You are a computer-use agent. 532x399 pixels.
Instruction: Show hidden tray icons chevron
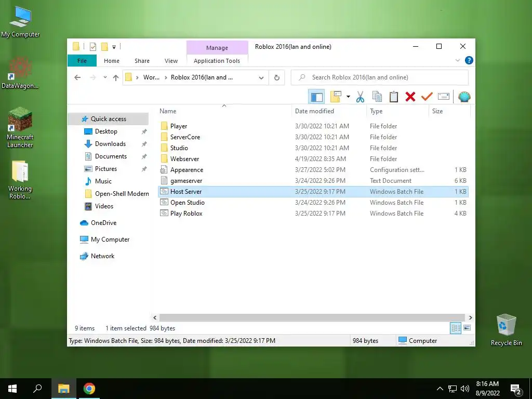pyautogui.click(x=440, y=389)
